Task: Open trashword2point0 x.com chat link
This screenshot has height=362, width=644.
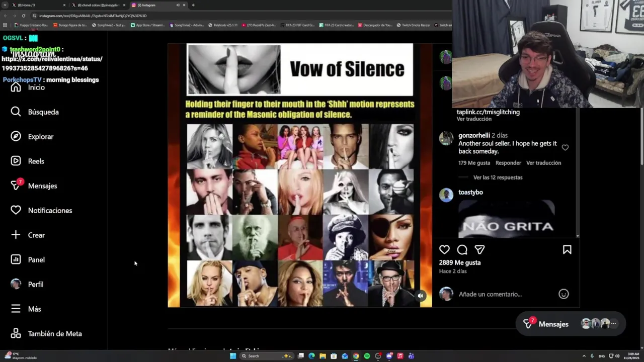Action: 52,63
